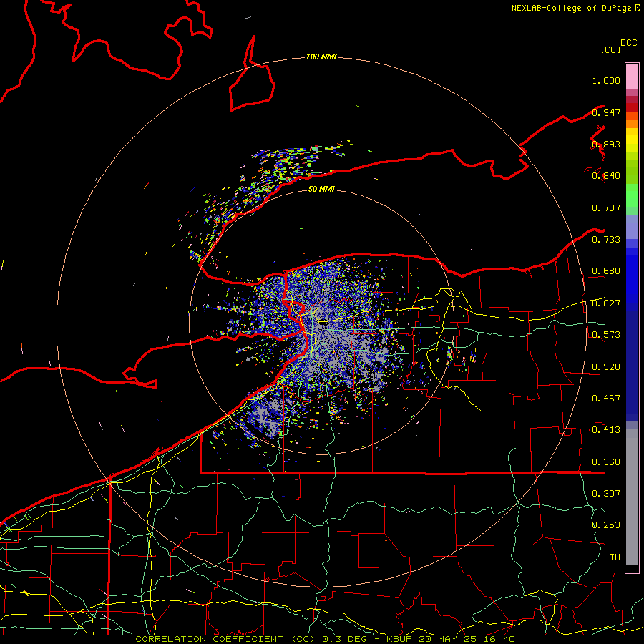Screen dimensions: 644x644
Task: Click the 0.893 scale value
Action: coord(606,144)
